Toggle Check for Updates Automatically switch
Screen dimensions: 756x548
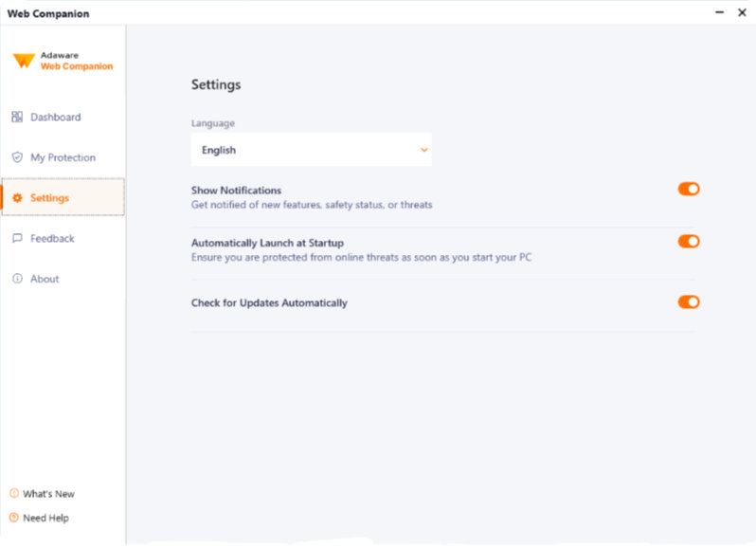(x=688, y=302)
